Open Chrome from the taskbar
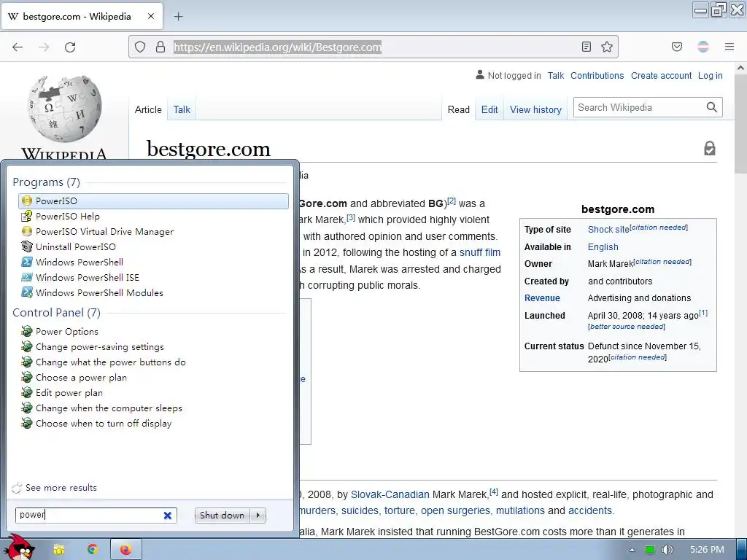 (92, 550)
